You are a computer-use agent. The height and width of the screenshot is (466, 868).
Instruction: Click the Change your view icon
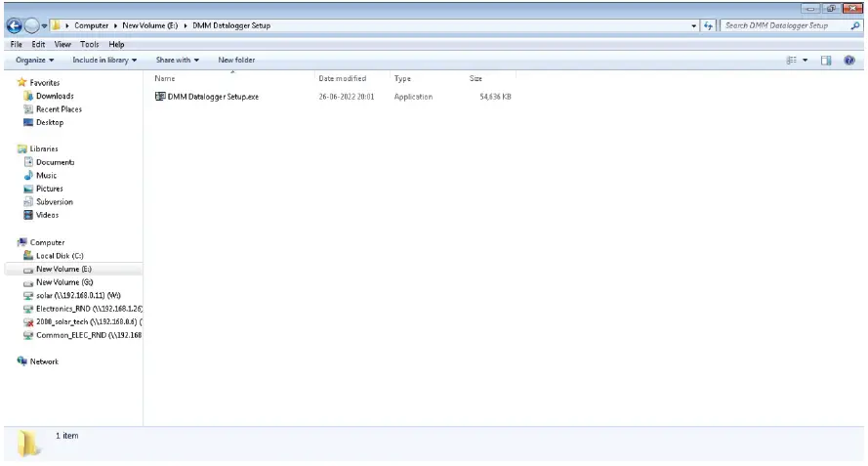[x=792, y=60]
